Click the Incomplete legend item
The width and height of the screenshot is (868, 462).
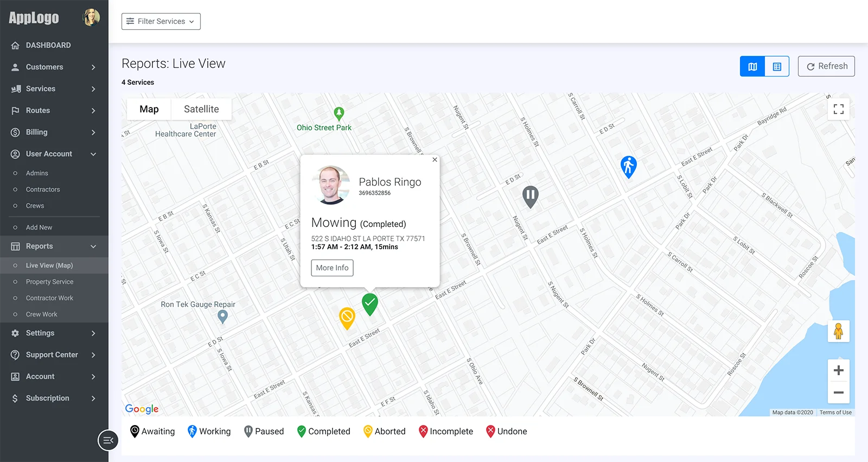pyautogui.click(x=446, y=432)
